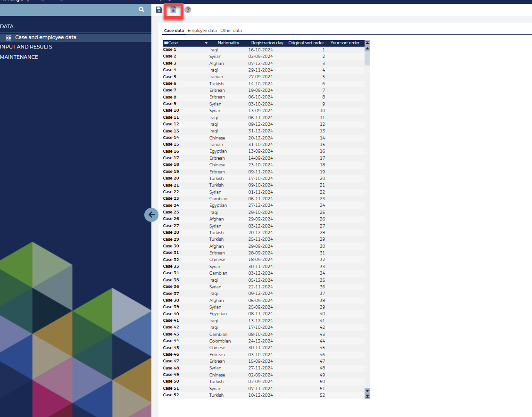Select the Case data tab
The width and height of the screenshot is (532, 417).
click(x=174, y=31)
